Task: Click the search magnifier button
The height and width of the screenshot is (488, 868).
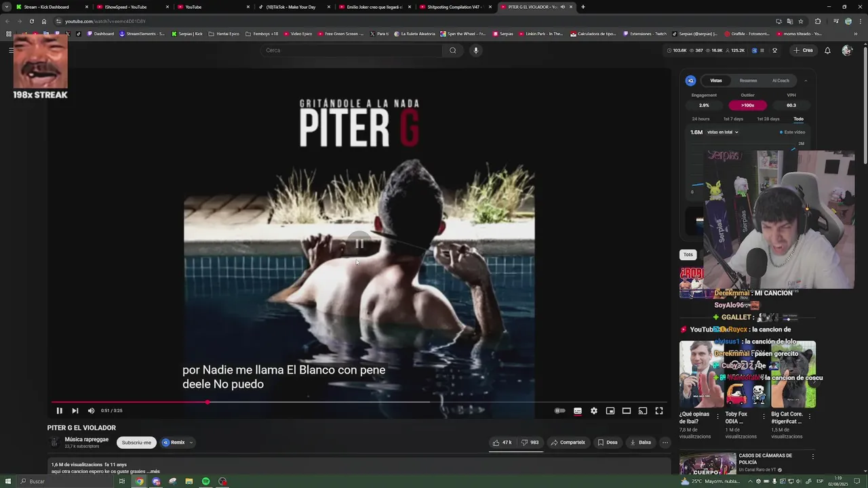Action: [x=453, y=50]
